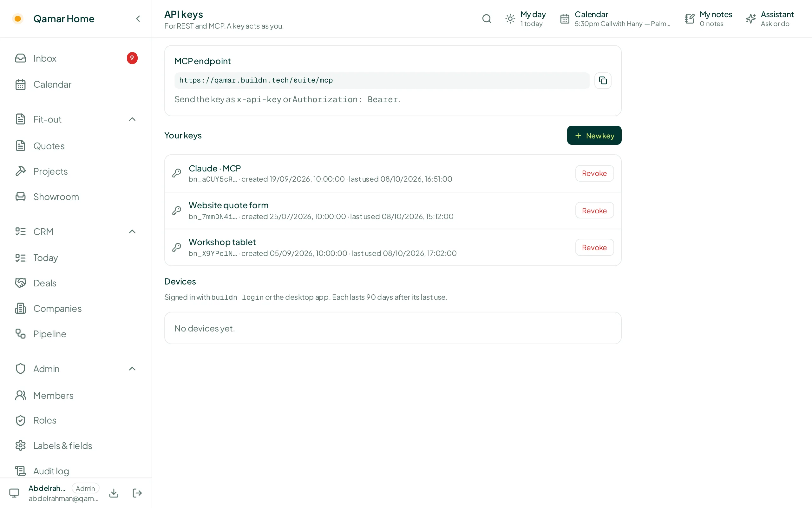Viewport: 812px width, 508px height.
Task: Click the MCP endpoint URL field
Action: click(382, 81)
